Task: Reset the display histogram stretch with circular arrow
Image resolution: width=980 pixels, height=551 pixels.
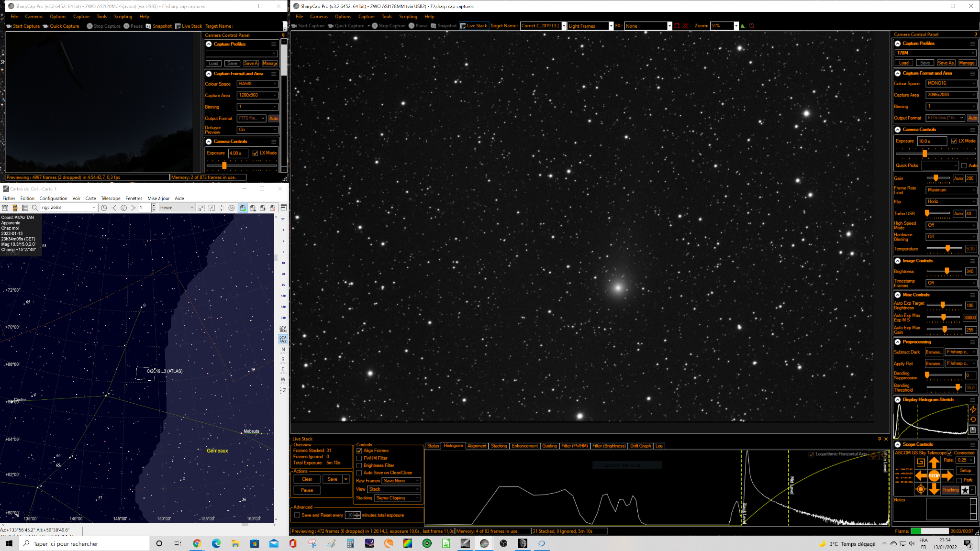Action: 973,419
